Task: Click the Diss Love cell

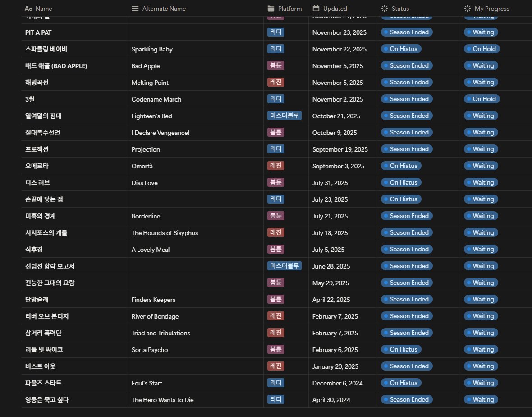Action: [145, 183]
